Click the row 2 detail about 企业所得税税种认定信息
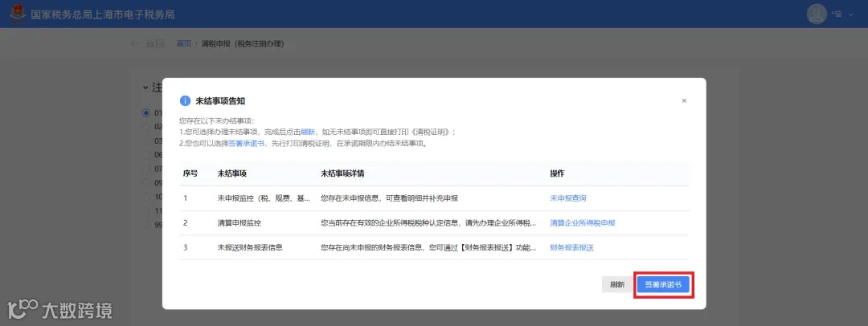This screenshot has height=326, width=868. 428,223
